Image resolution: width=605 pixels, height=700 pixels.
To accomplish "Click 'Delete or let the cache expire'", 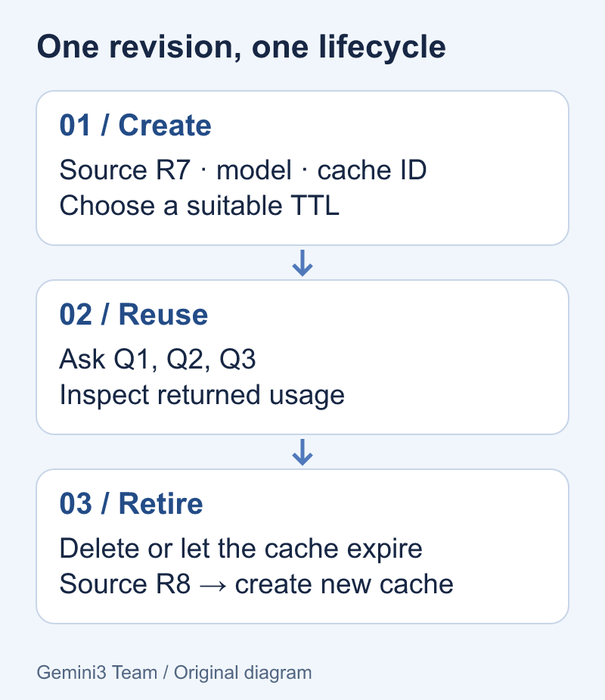I will point(241,549).
